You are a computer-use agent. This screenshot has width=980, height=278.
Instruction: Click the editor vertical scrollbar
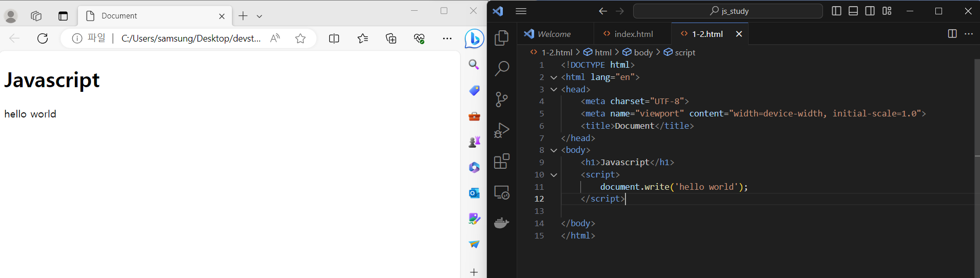click(x=976, y=168)
